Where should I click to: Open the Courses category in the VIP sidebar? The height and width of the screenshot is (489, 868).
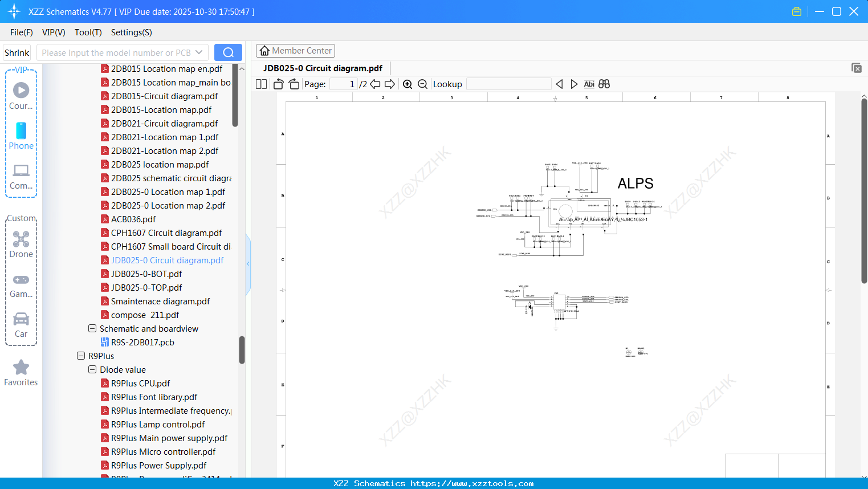coord(21,96)
